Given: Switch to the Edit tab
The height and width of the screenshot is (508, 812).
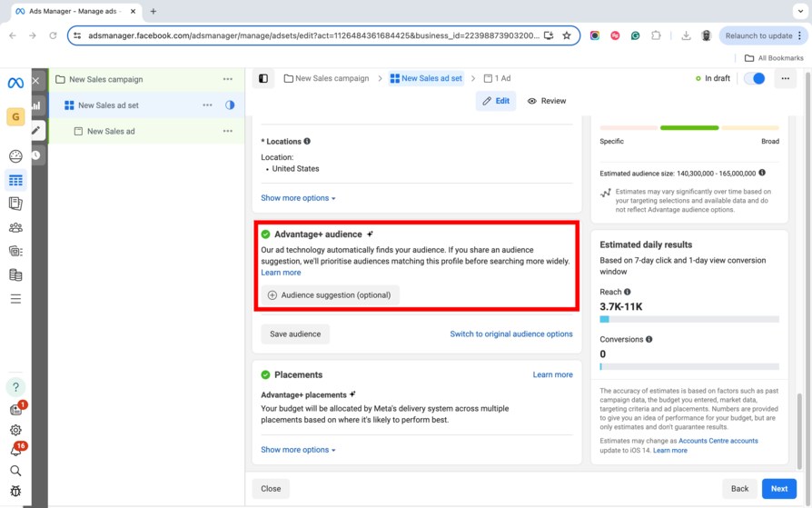Looking at the screenshot, I should (496, 101).
